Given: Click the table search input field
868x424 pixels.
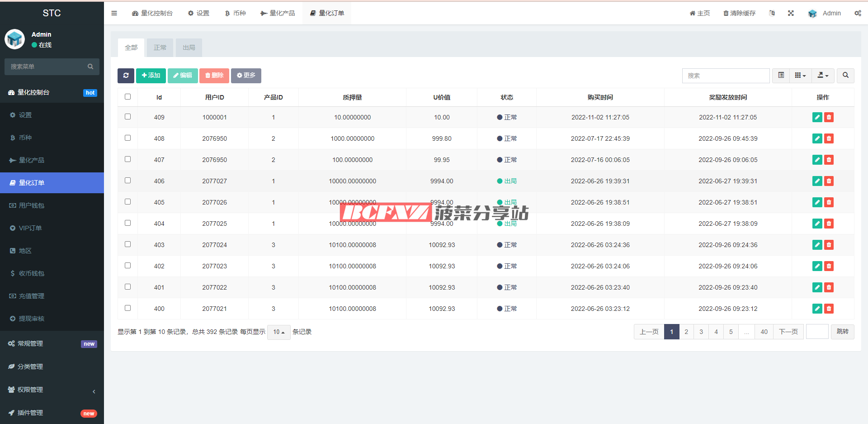Looking at the screenshot, I should [x=726, y=76].
